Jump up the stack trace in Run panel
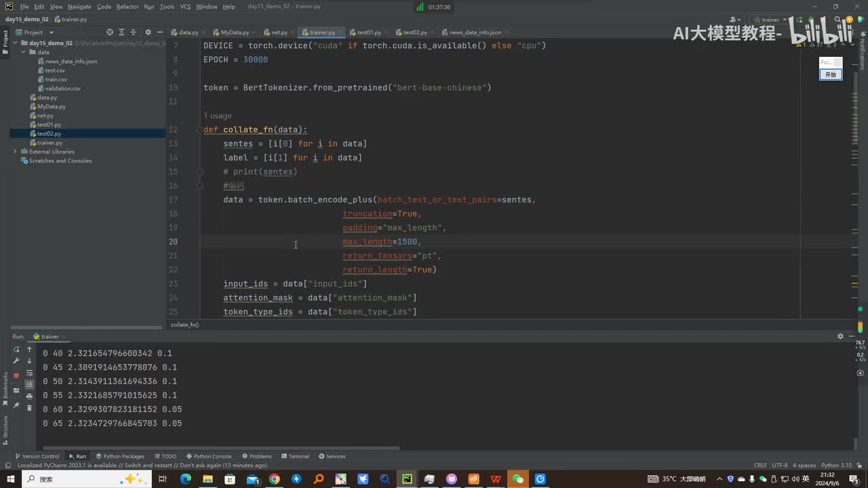 [29, 350]
